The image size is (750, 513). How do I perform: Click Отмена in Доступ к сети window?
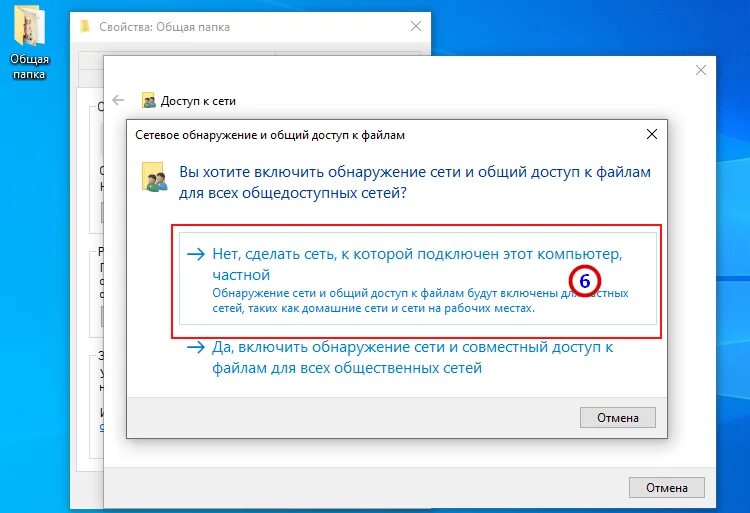666,487
